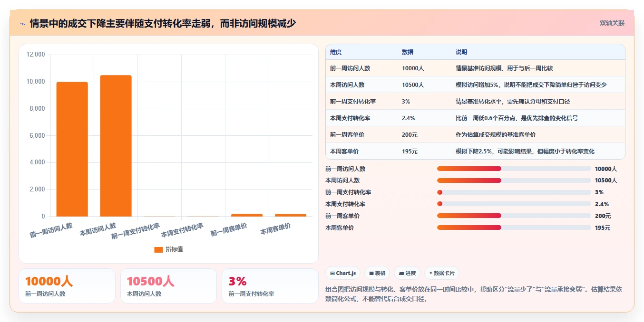Click the 前一周访问人数 progress bar

(x=514, y=169)
